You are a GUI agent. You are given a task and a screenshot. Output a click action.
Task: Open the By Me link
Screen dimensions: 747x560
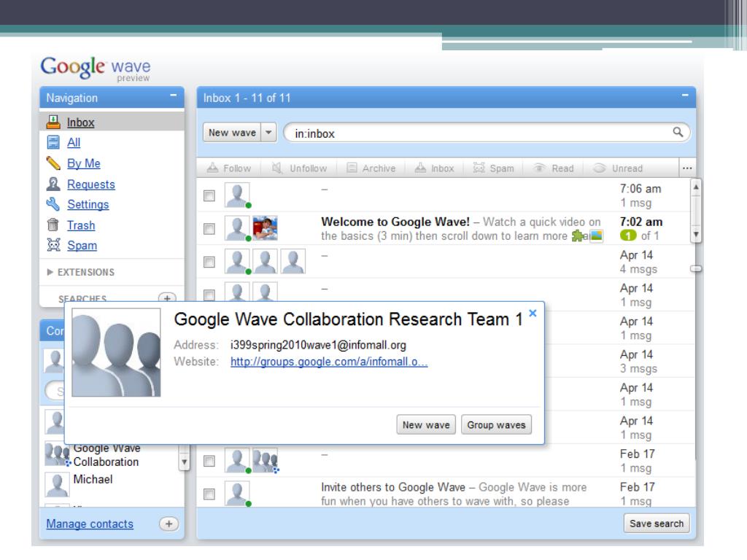tap(83, 163)
